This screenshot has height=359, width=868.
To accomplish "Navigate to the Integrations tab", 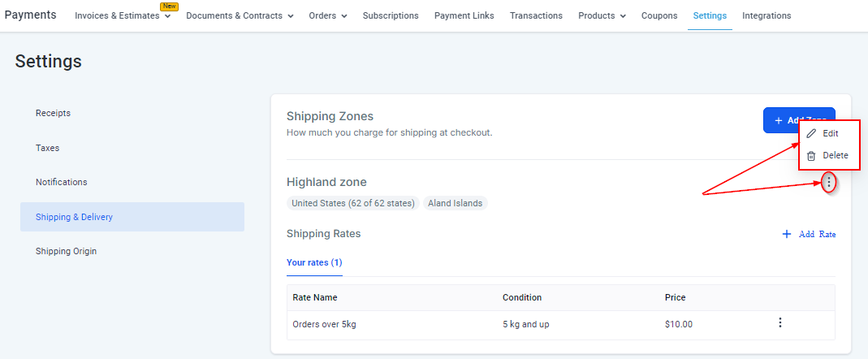I will 767,16.
